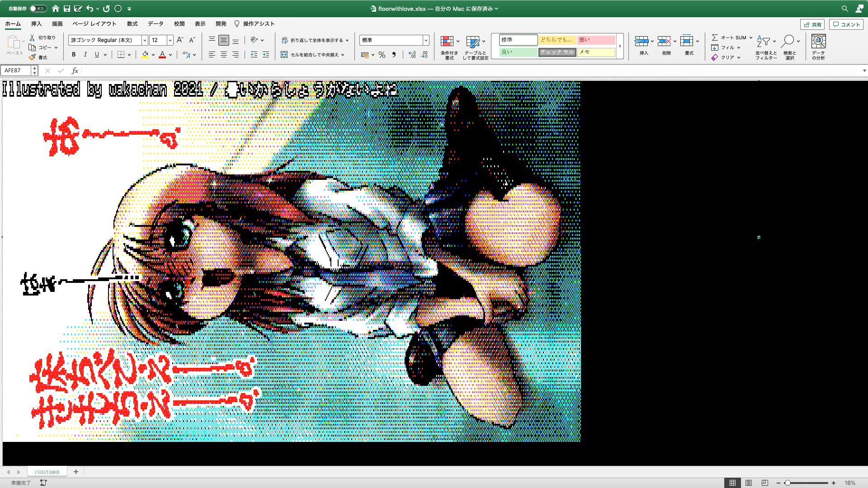868x488 pixels.
Task: Switch to Page Break Preview icon
Action: tap(765, 483)
